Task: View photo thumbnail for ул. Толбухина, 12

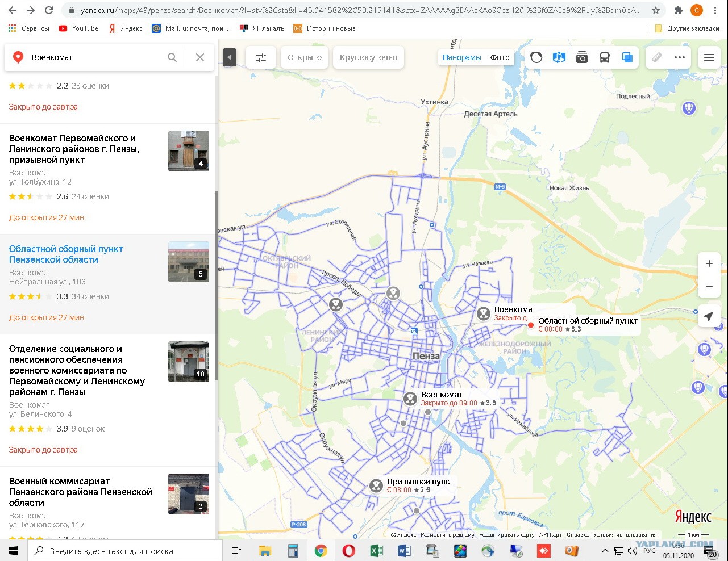Action: pos(189,151)
